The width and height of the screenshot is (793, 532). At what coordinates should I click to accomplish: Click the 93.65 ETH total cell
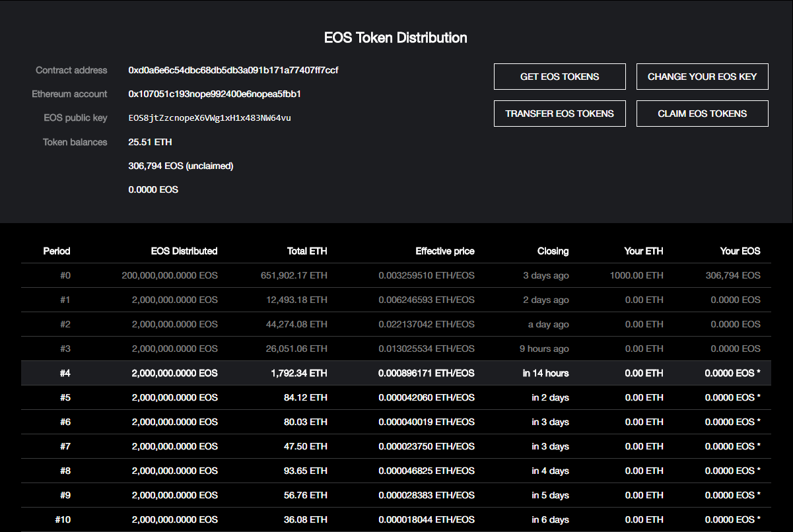click(306, 471)
